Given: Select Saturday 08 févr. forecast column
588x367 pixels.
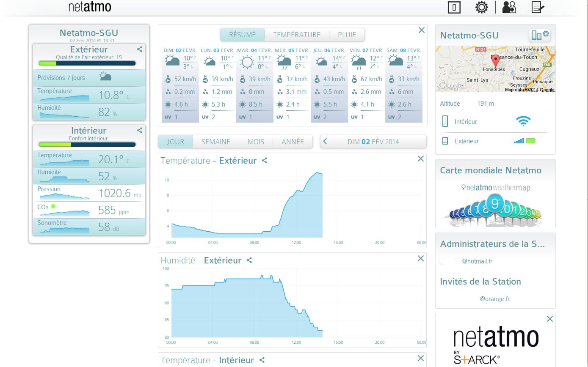Looking at the screenshot, I should 404,85.
